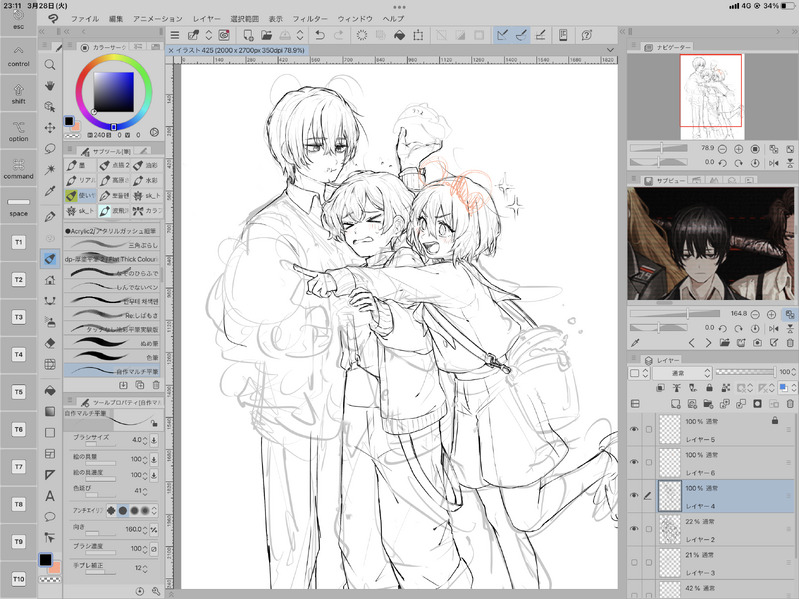Screen dimensions: 799x599
Task: Show レイヤー3 via its visibility box
Action: (x=634, y=562)
